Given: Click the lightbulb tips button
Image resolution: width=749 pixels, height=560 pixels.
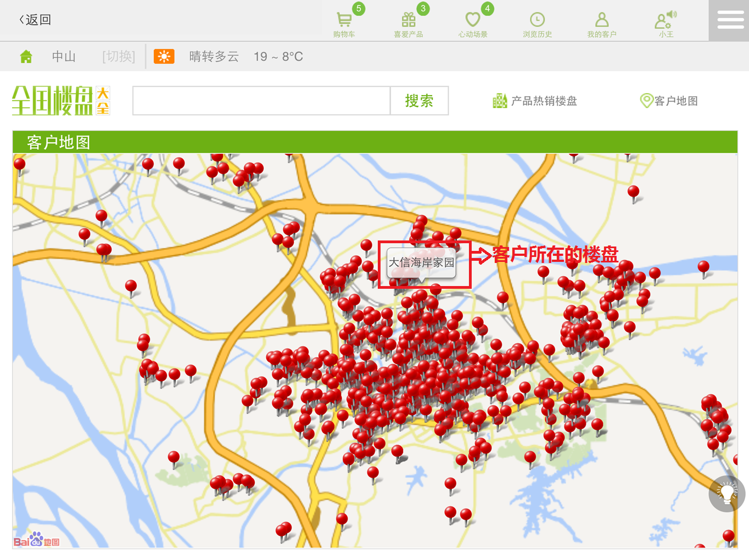Looking at the screenshot, I should pos(727,494).
